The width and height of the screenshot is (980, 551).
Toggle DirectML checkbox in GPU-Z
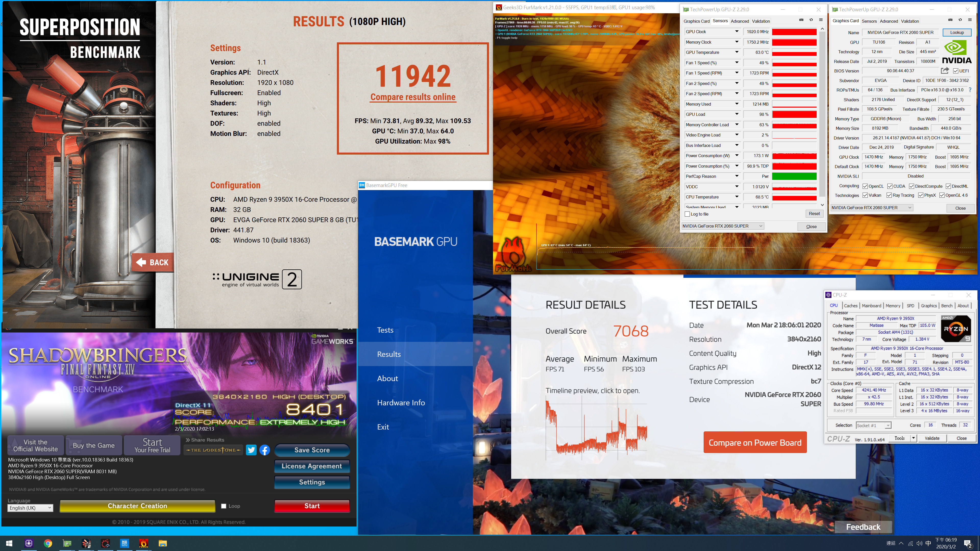[948, 186]
